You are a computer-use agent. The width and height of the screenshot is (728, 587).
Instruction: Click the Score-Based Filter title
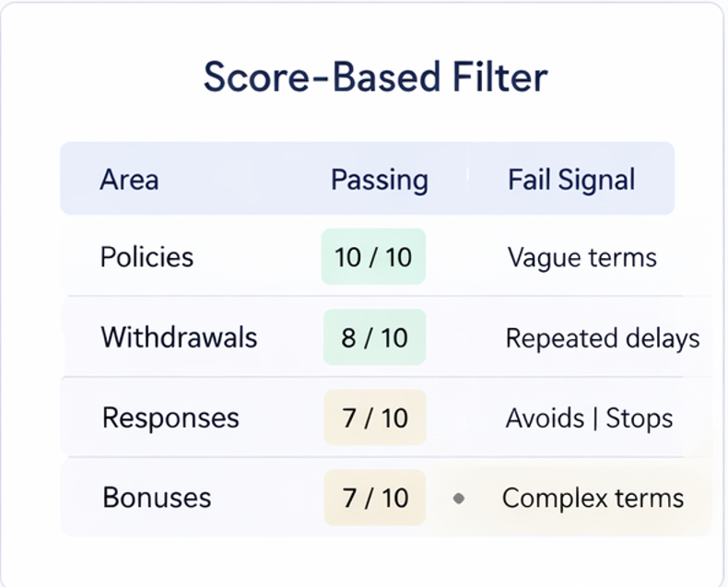point(375,76)
